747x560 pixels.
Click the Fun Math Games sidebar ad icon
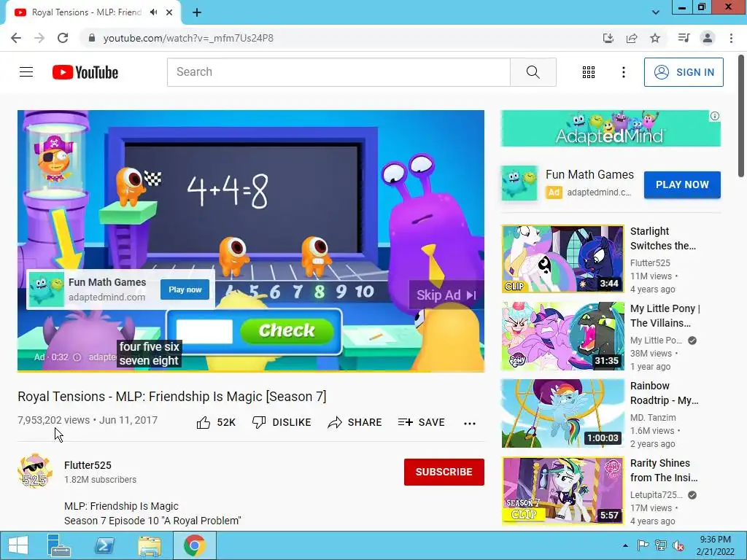[519, 184]
